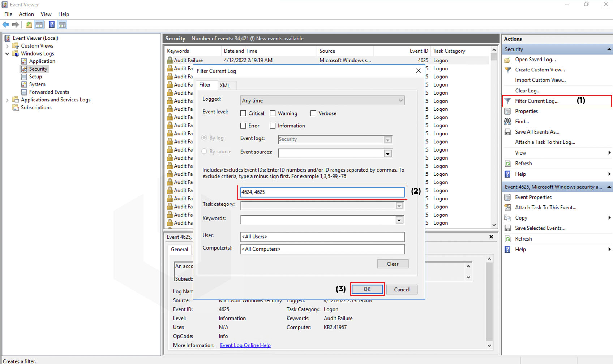Open the Logged time dropdown
This screenshot has height=364, width=613.
(322, 100)
